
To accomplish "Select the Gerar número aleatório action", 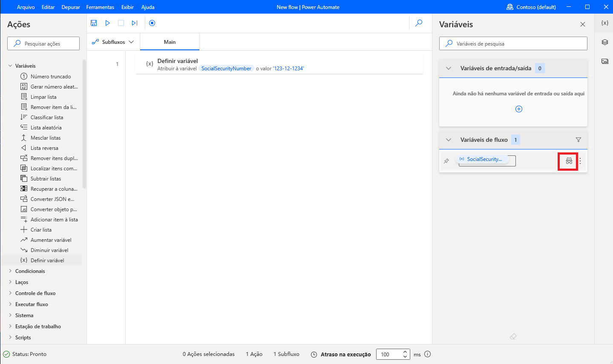I will coord(49,87).
